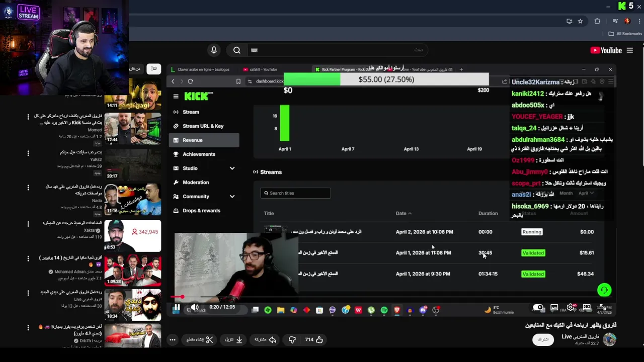Open the browser extensions puzzle icon
This screenshot has width=644, height=362.
pos(597,21)
